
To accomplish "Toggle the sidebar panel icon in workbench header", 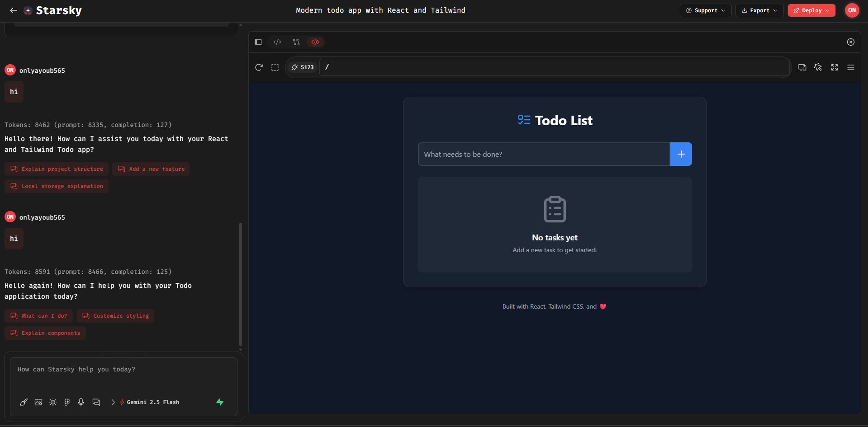I will tap(258, 42).
